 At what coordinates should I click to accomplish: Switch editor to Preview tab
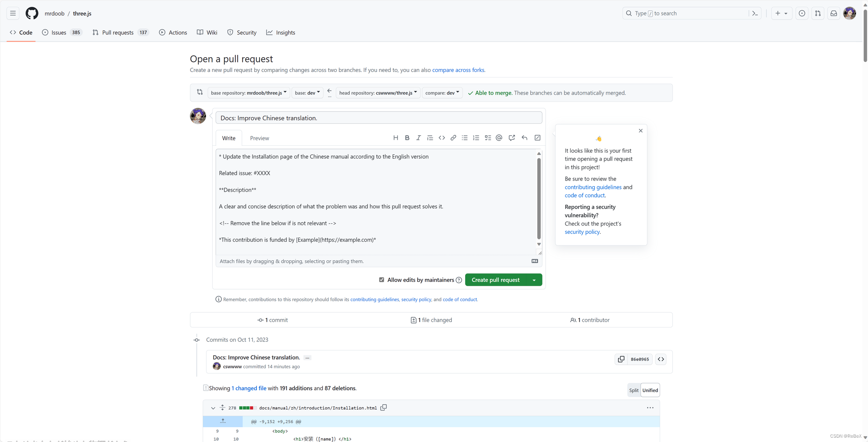[x=260, y=138]
